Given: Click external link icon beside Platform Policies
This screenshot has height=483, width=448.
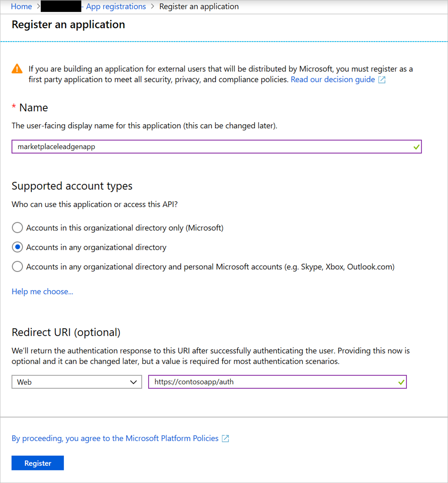Looking at the screenshot, I should pyautogui.click(x=225, y=439).
